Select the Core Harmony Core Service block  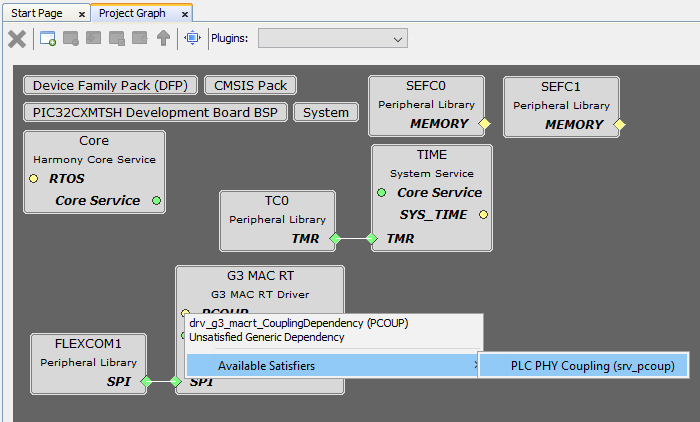tap(94, 172)
